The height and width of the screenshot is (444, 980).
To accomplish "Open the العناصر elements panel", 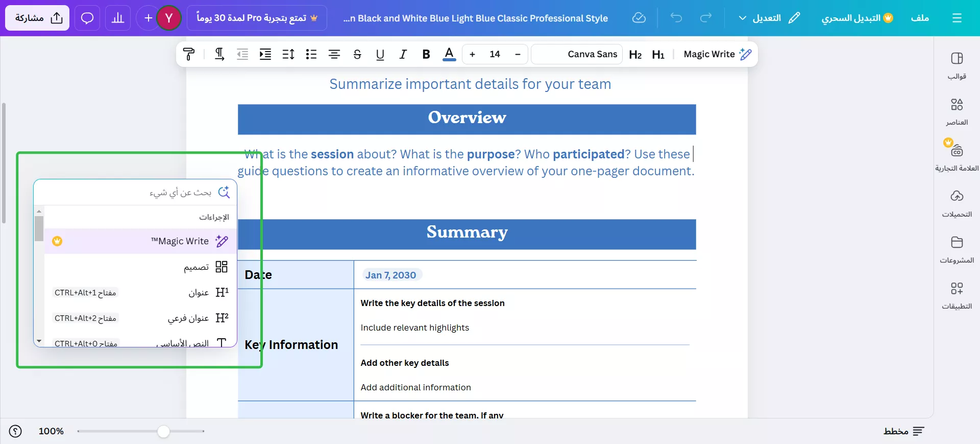I will pyautogui.click(x=957, y=112).
